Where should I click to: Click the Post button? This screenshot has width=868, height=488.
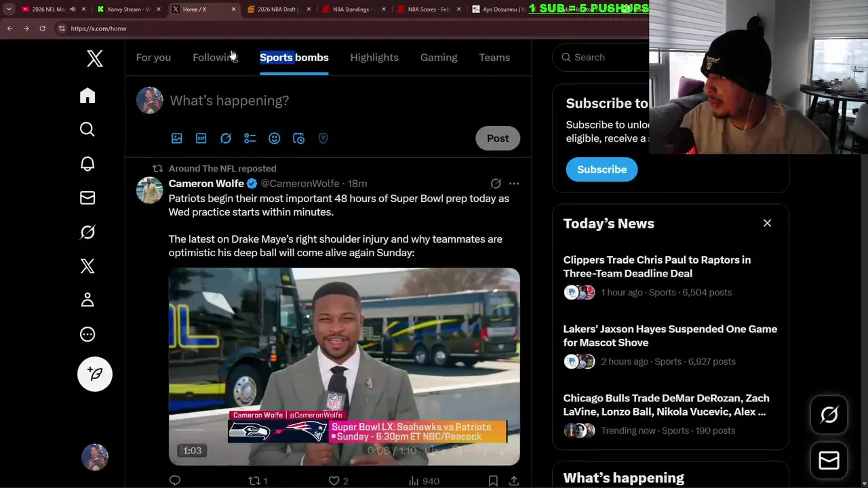point(498,138)
